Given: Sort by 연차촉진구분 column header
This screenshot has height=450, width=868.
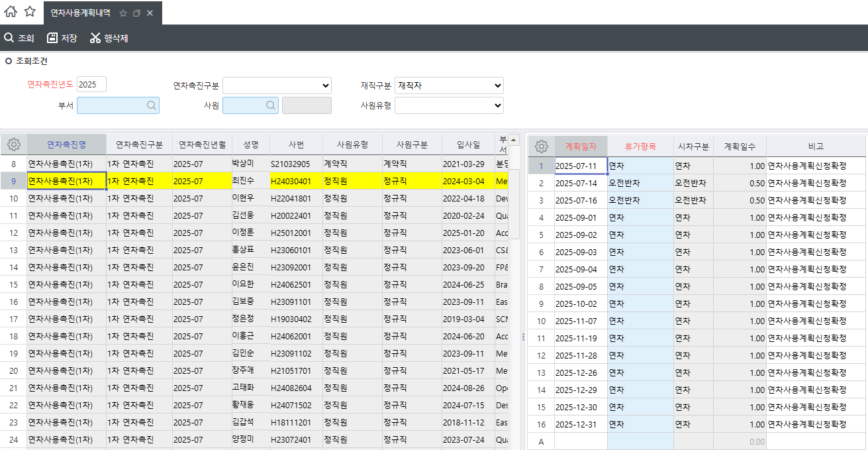Looking at the screenshot, I should pos(139,144).
